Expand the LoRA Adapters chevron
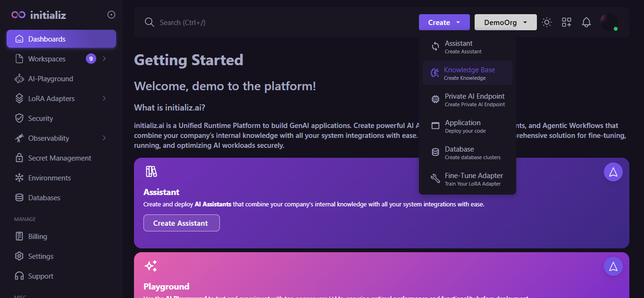This screenshot has height=298, width=644. [104, 98]
